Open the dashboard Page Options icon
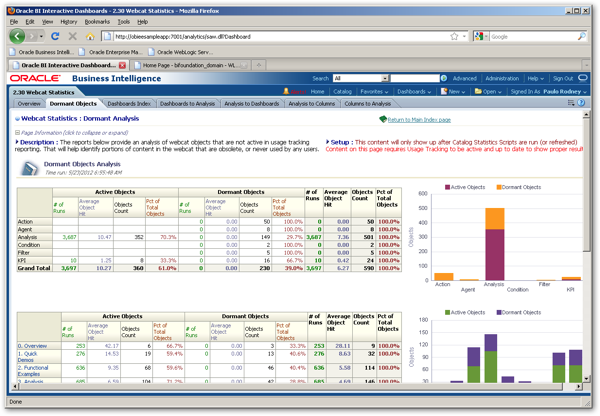 (571, 103)
